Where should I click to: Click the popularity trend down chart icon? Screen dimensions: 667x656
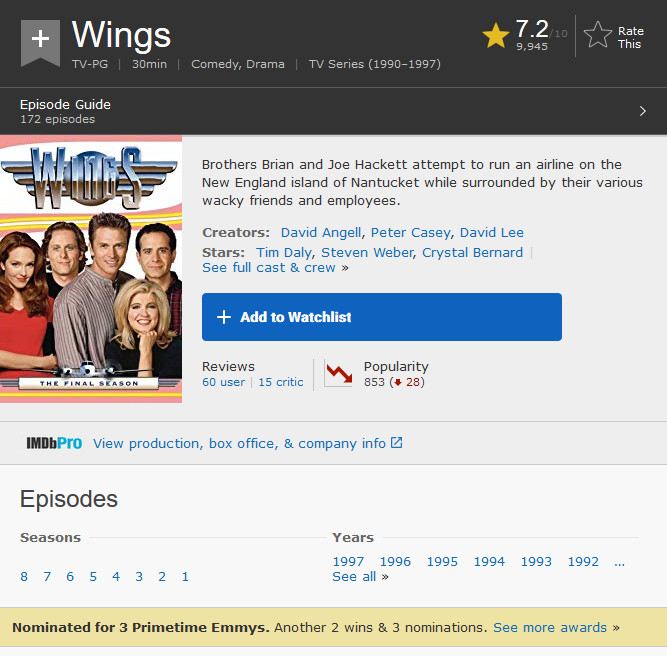(339, 373)
